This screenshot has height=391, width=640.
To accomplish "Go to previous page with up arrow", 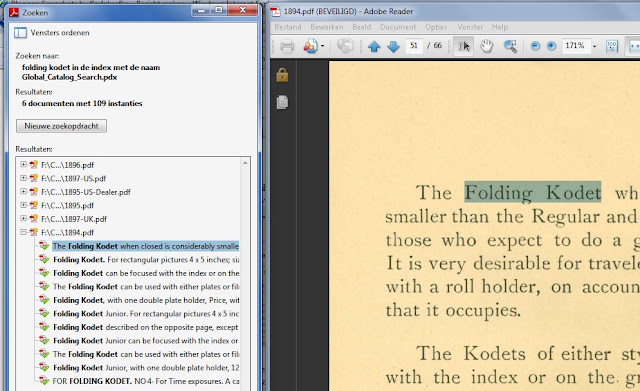I will pyautogui.click(x=374, y=46).
